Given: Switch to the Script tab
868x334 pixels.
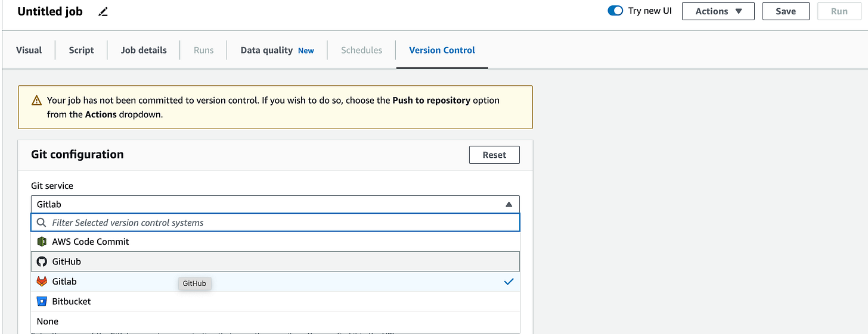Looking at the screenshot, I should tap(81, 50).
